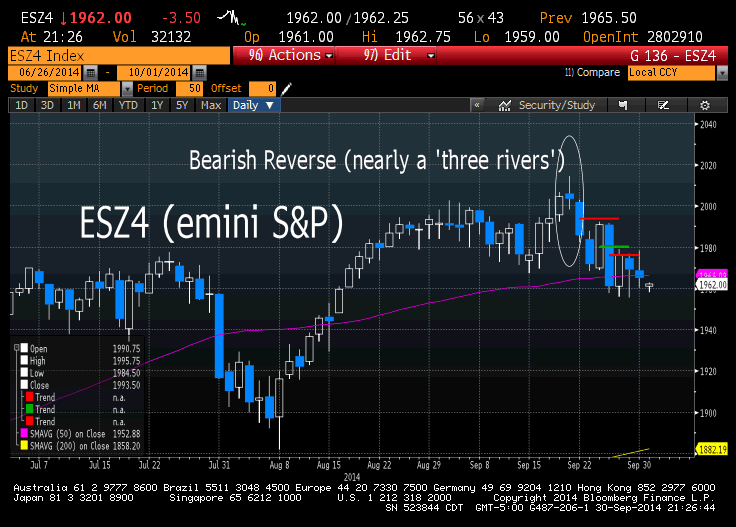Click the 11) Compare button
The image size is (736, 527).
tap(592, 72)
